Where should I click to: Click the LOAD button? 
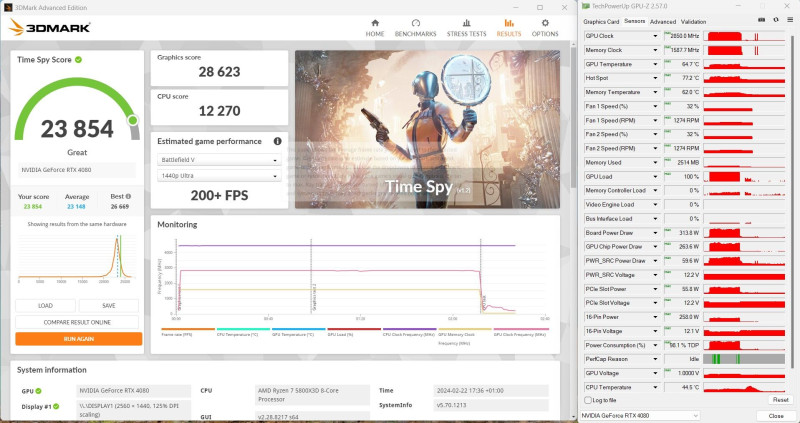click(x=45, y=306)
